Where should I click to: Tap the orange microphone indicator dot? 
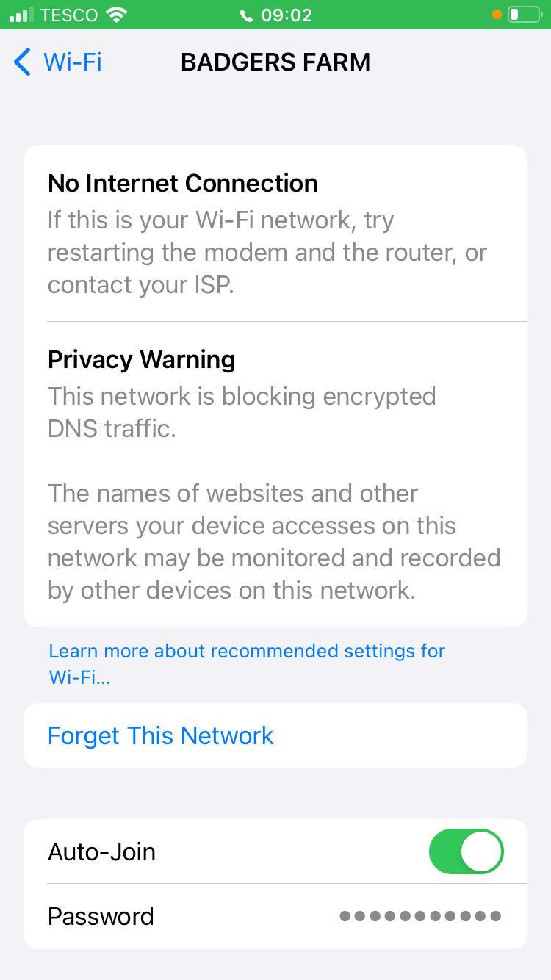(497, 15)
